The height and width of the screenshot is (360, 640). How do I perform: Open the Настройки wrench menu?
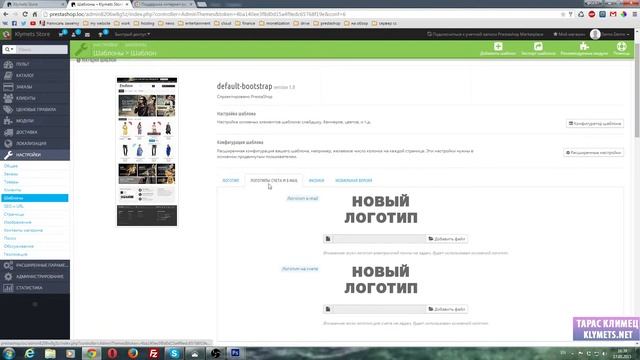click(x=35, y=155)
